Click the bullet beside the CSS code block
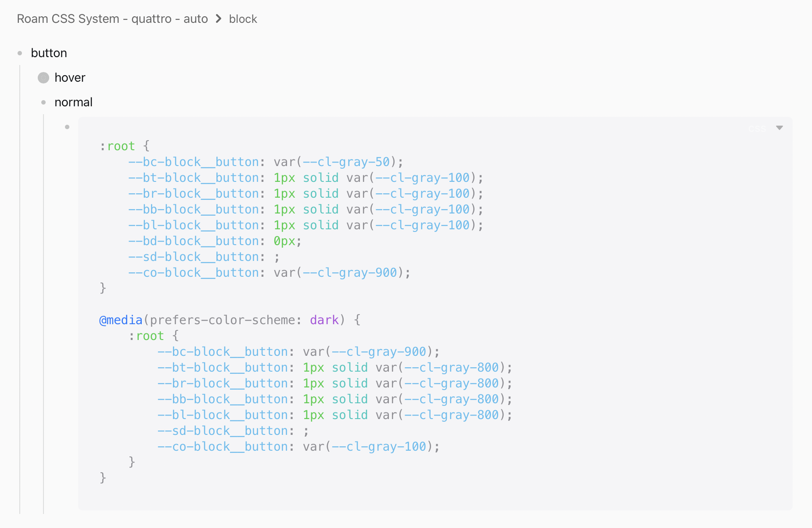 coord(67,127)
